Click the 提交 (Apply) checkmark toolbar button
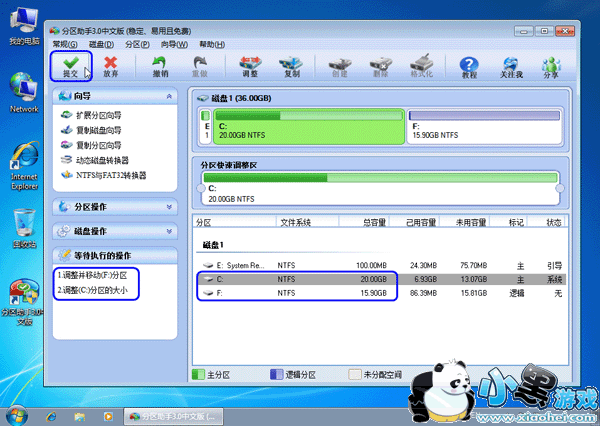Image resolution: width=600 pixels, height=426 pixels. click(x=71, y=66)
